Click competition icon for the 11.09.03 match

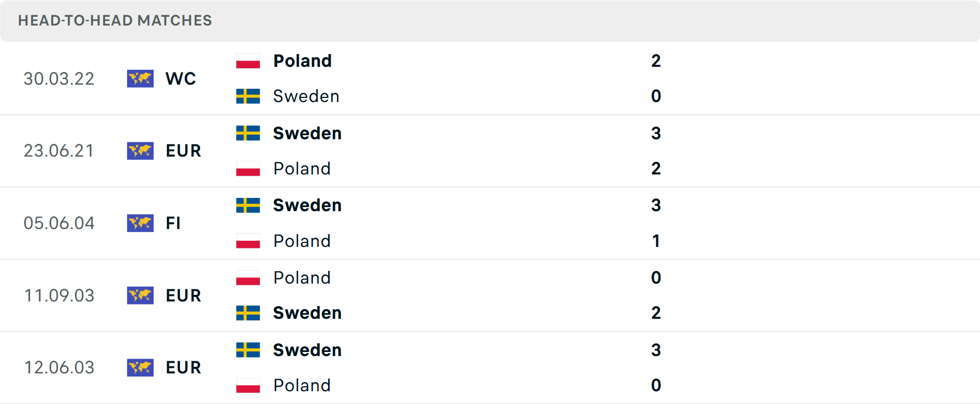pos(140,295)
